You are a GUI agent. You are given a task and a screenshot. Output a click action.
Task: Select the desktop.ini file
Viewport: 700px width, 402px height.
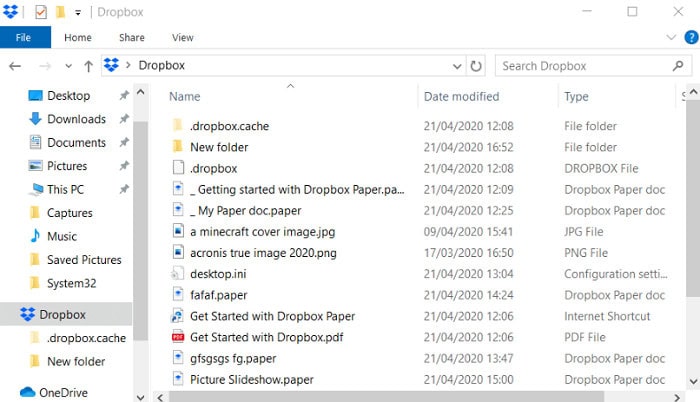218,274
